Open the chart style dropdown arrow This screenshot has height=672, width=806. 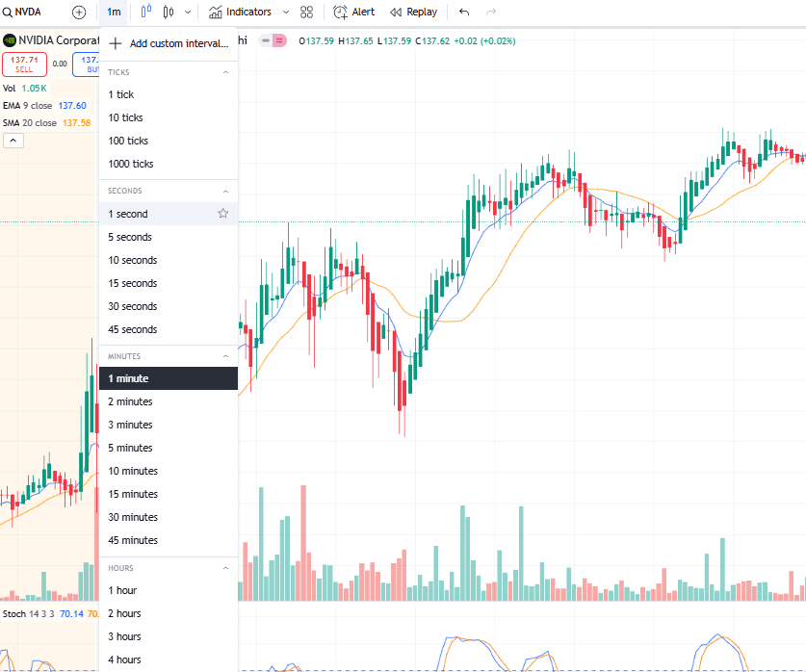tap(188, 13)
